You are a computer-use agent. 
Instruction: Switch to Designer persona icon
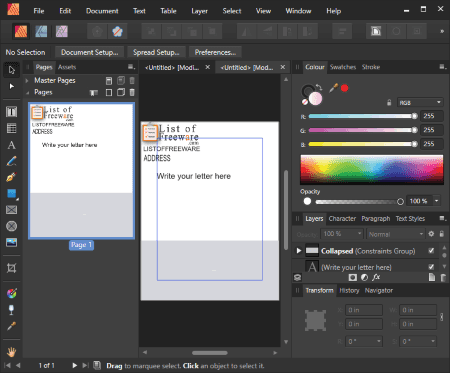click(41, 31)
